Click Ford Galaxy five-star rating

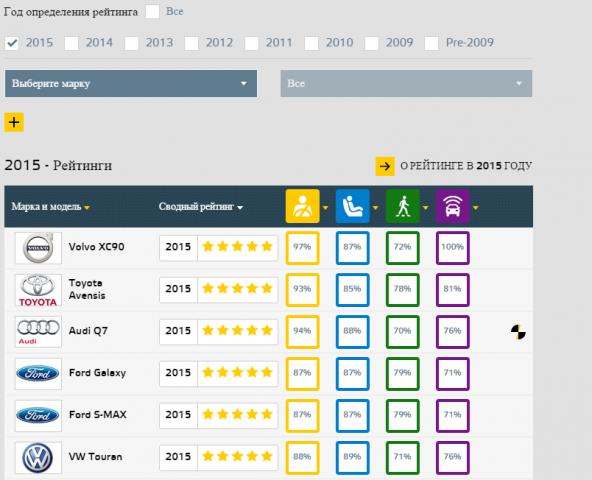coord(237,373)
